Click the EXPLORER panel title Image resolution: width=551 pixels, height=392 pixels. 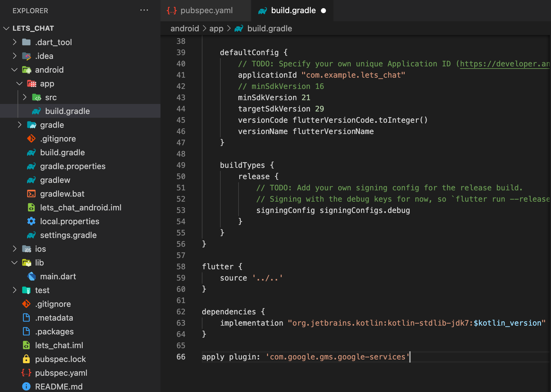pyautogui.click(x=30, y=11)
